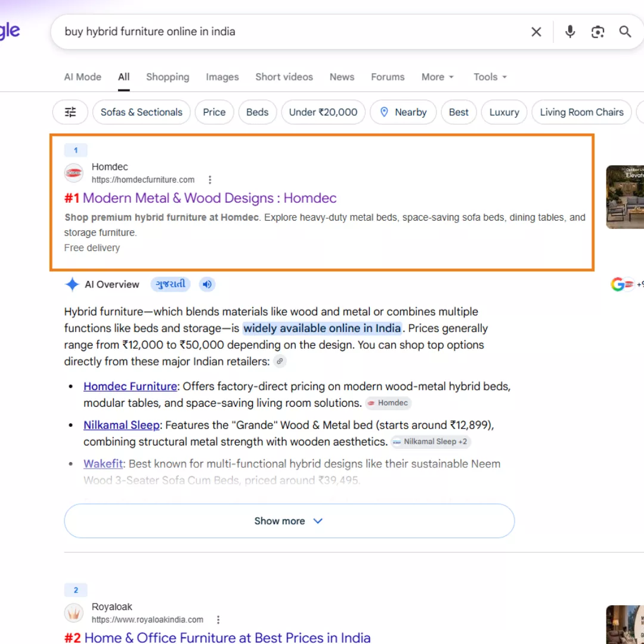The image size is (644, 644).
Task: Play AI Overview audio with speaker icon
Action: coord(207,284)
